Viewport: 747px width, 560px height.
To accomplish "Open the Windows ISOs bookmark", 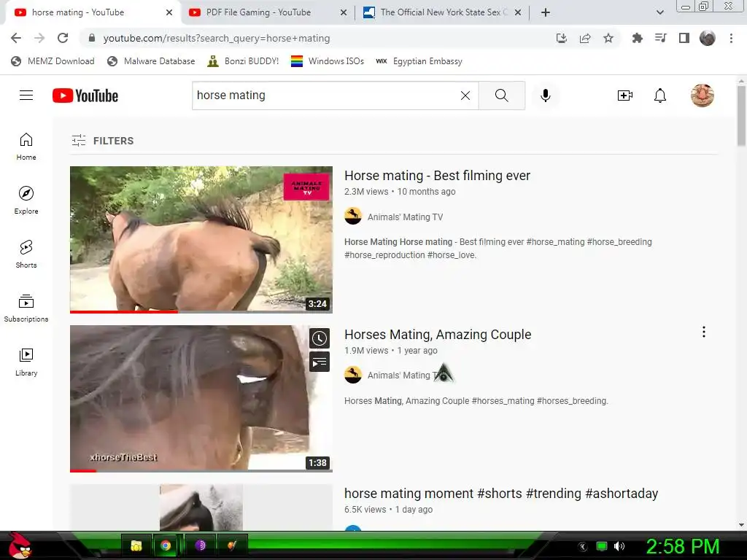I will [328, 61].
